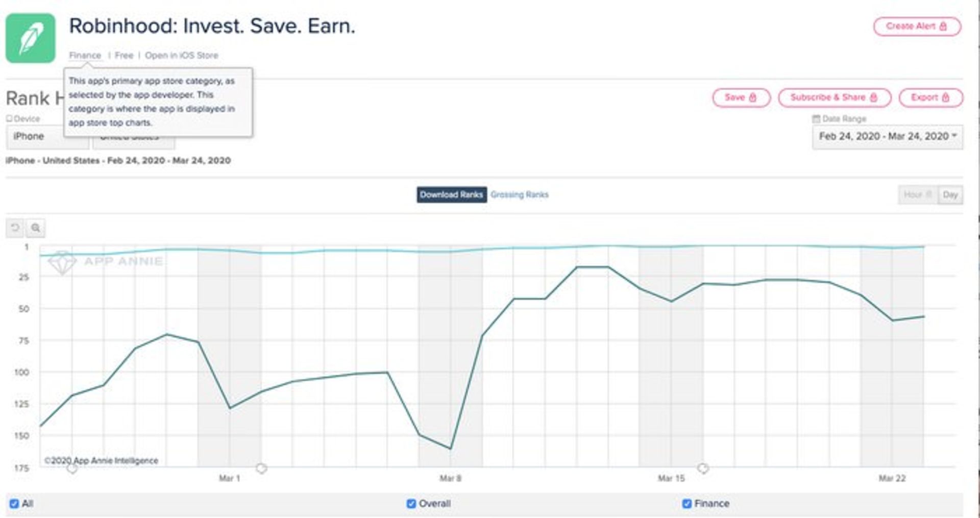Toggle the Overall rank checkbox

point(411,504)
